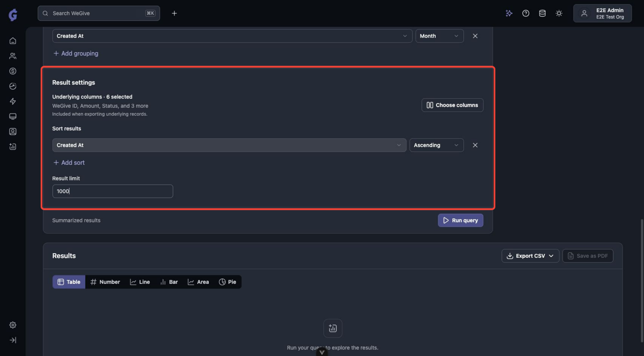Open the Month interval dropdown
Screen dimensions: 644x356
(x=439, y=36)
